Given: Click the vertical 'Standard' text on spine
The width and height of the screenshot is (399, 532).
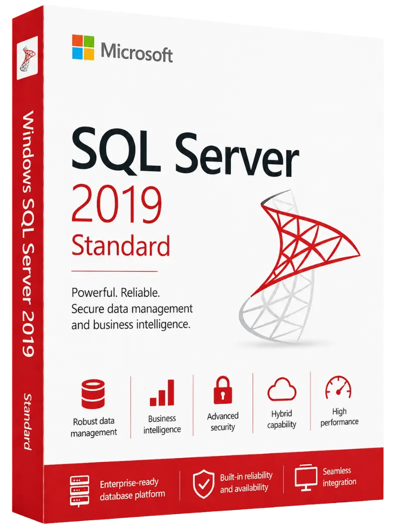Looking at the screenshot, I should [x=27, y=422].
